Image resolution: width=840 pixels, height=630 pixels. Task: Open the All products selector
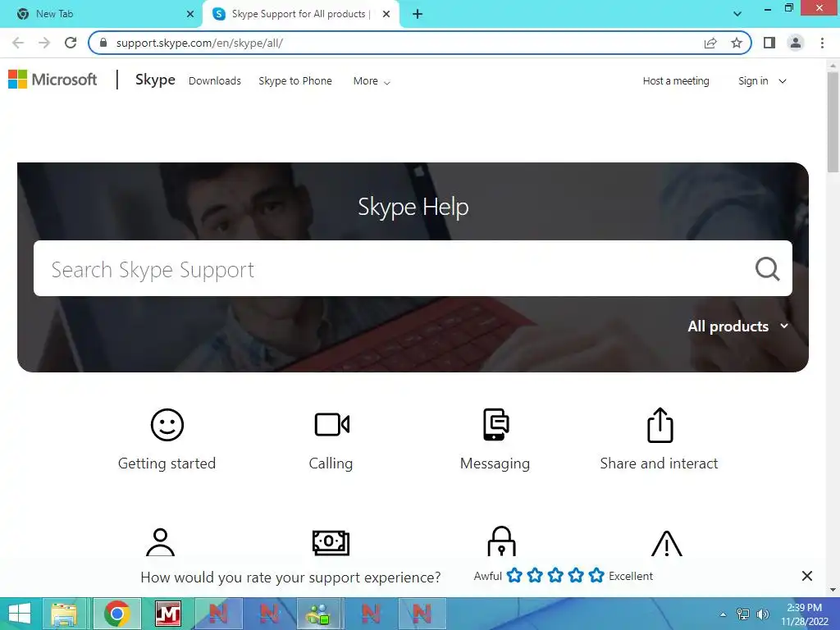[x=738, y=326]
